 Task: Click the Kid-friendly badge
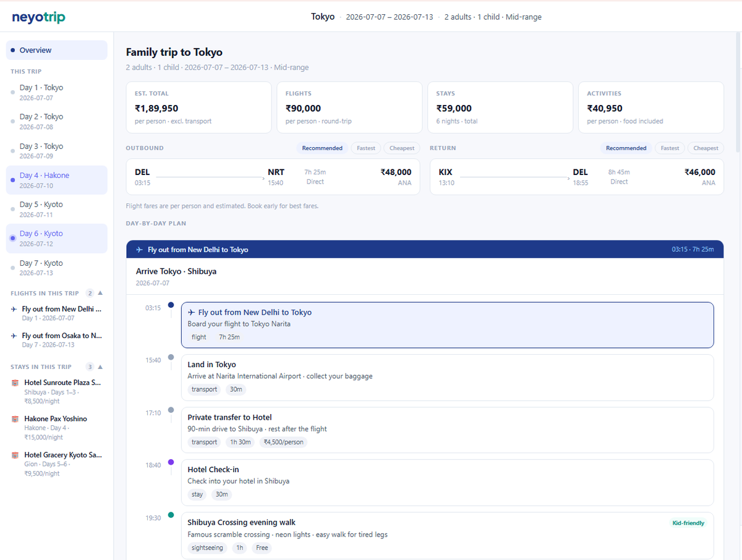[x=688, y=523]
